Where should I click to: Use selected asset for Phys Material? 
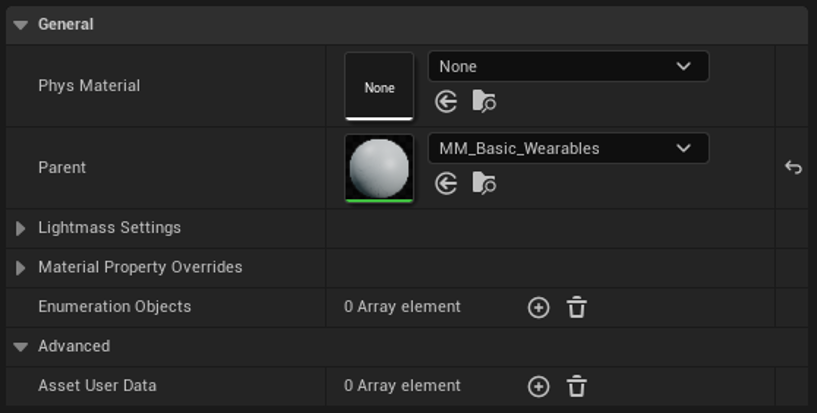pos(446,102)
